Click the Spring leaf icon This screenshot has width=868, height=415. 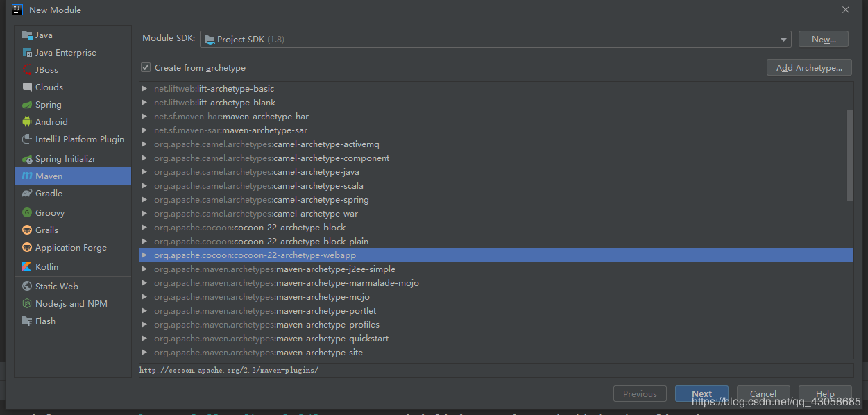click(x=27, y=105)
